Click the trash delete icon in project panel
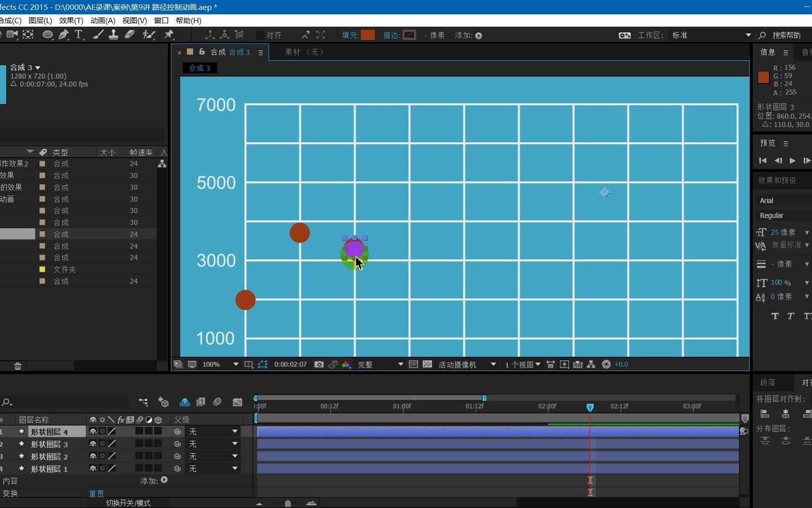Screen dimensions: 812x508 [x=18, y=366]
